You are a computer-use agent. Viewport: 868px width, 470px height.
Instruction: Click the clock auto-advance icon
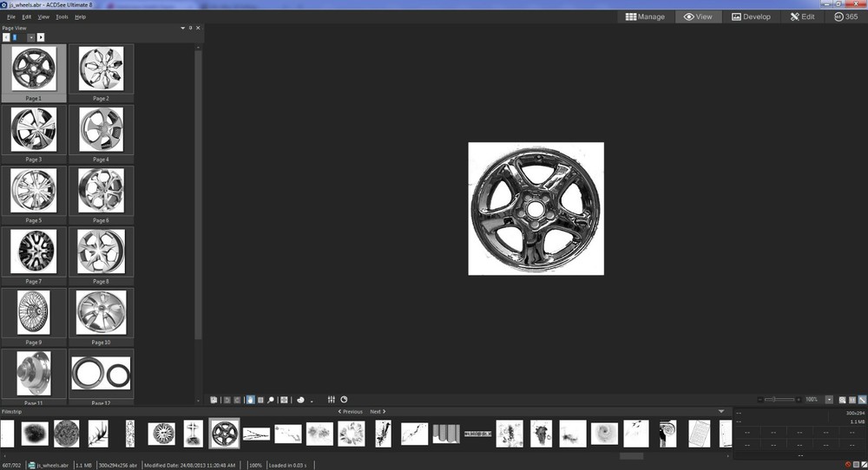click(x=344, y=399)
